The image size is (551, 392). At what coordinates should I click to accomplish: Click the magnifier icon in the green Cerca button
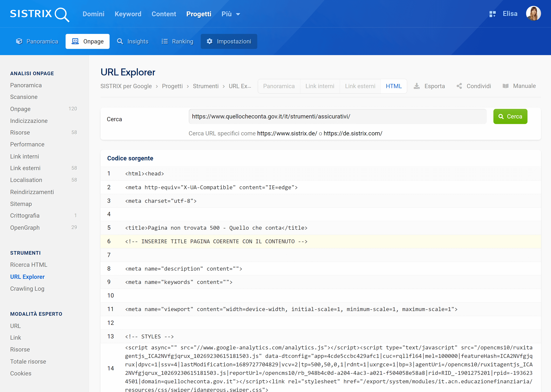tap(501, 116)
